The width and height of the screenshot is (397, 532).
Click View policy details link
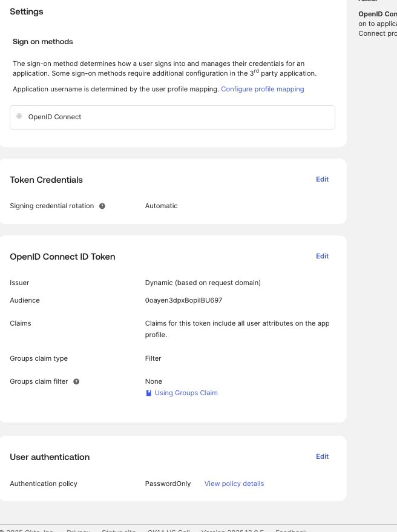coord(234,484)
